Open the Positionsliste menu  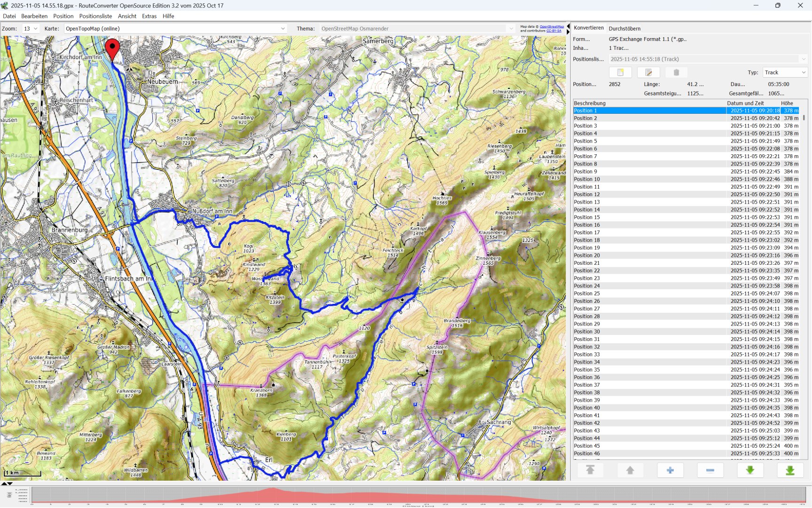pyautogui.click(x=95, y=16)
